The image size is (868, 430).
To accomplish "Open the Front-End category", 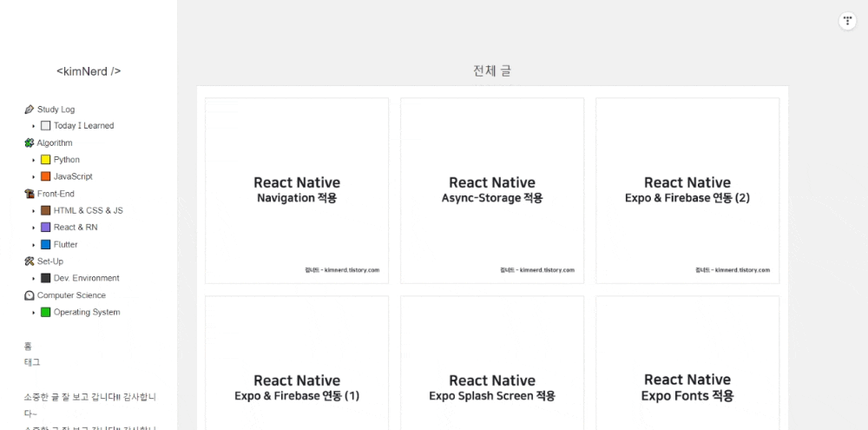I will pyautogui.click(x=56, y=194).
